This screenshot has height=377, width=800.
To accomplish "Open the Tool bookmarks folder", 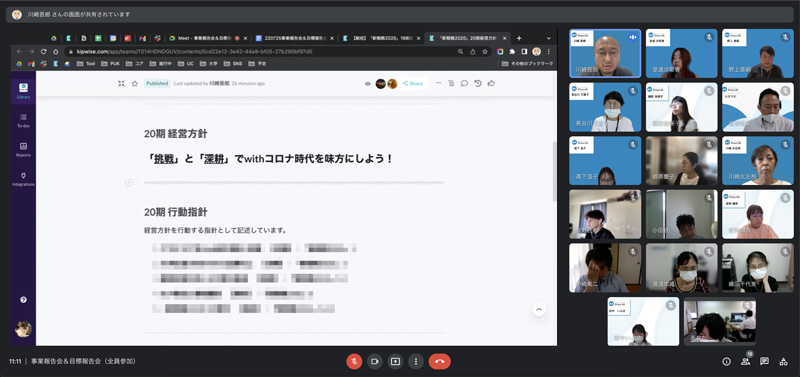I will [86, 64].
